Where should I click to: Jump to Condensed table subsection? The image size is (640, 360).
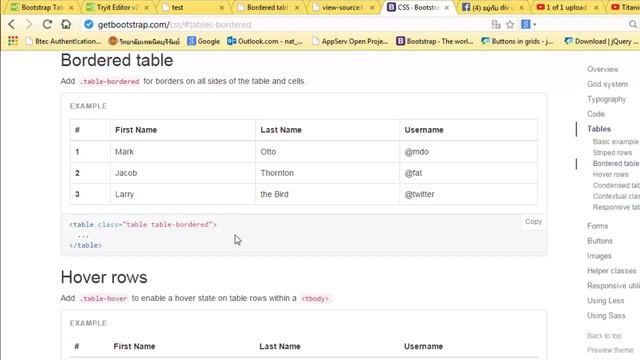click(x=616, y=185)
